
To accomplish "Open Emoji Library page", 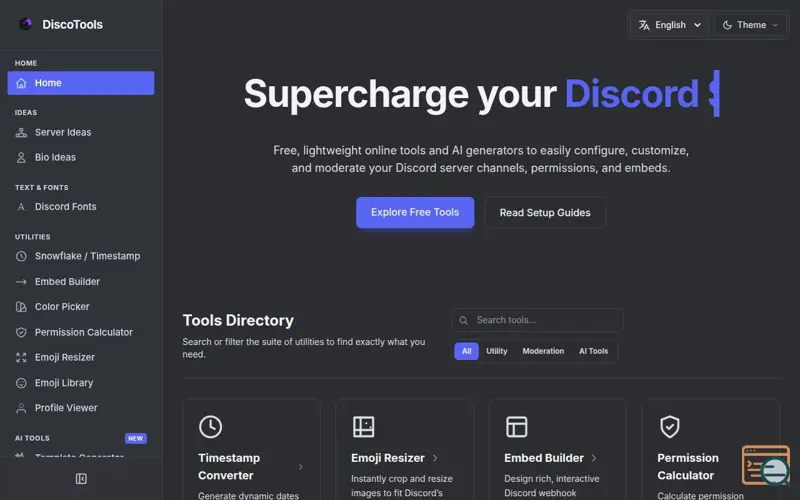I will [81, 383].
